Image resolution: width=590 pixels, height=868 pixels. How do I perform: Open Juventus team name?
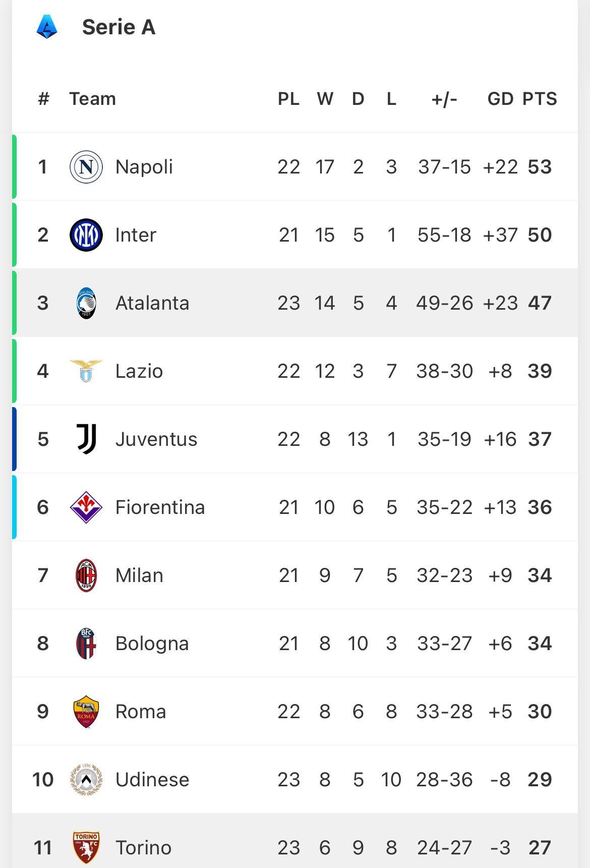coord(156,439)
